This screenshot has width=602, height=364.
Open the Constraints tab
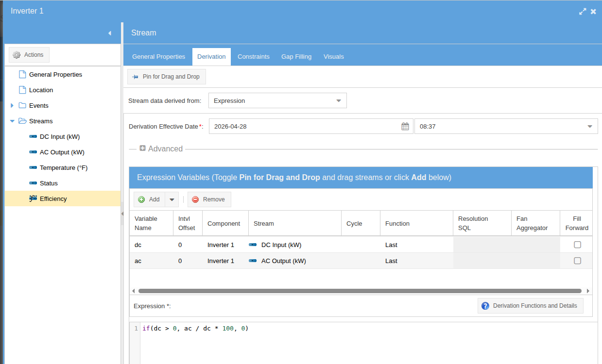click(254, 57)
